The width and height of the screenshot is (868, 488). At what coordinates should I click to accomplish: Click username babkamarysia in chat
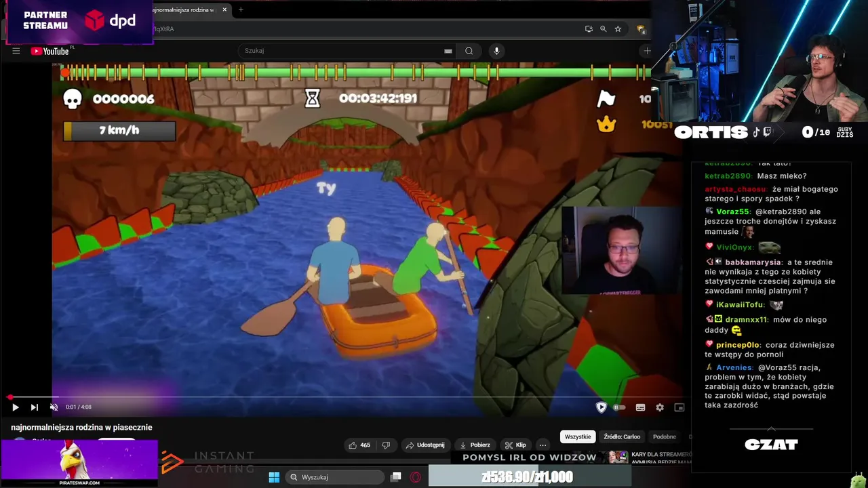(753, 262)
